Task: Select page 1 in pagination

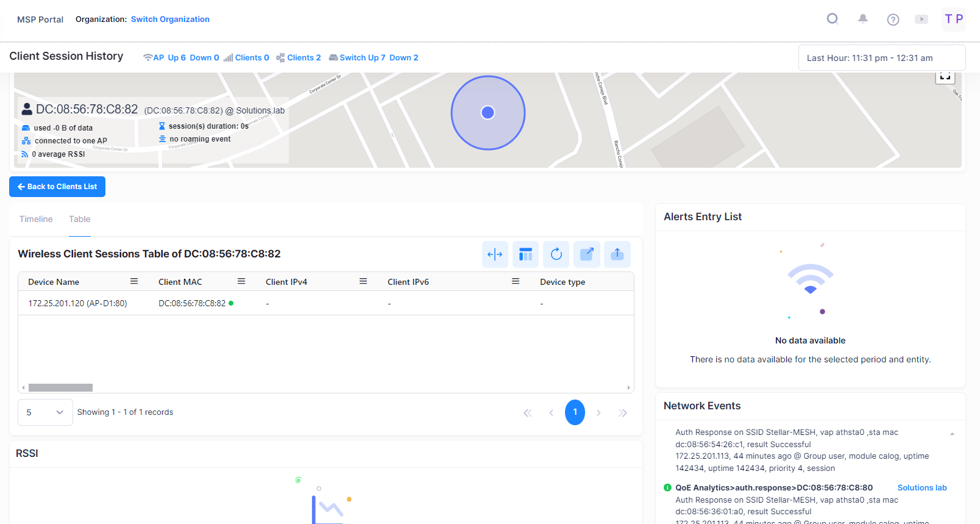Action: (x=575, y=412)
